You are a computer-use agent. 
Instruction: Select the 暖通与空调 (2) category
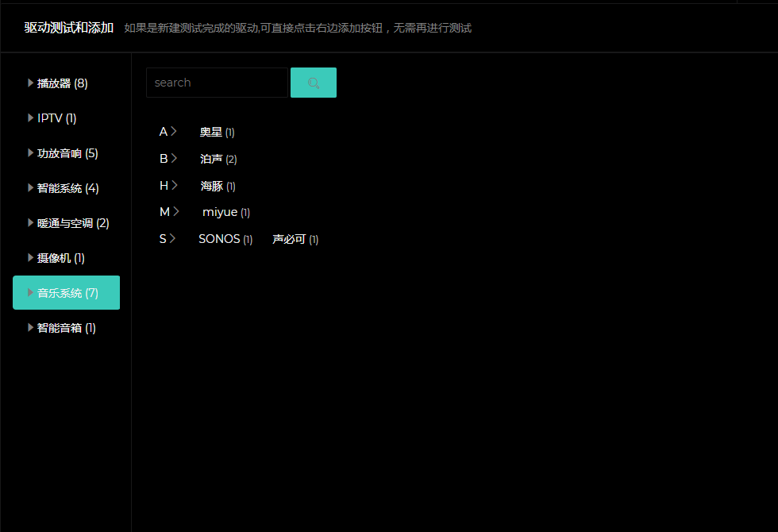(x=73, y=223)
